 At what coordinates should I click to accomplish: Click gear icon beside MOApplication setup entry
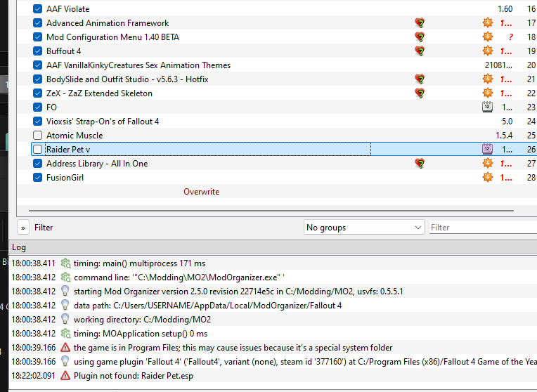pos(65,334)
